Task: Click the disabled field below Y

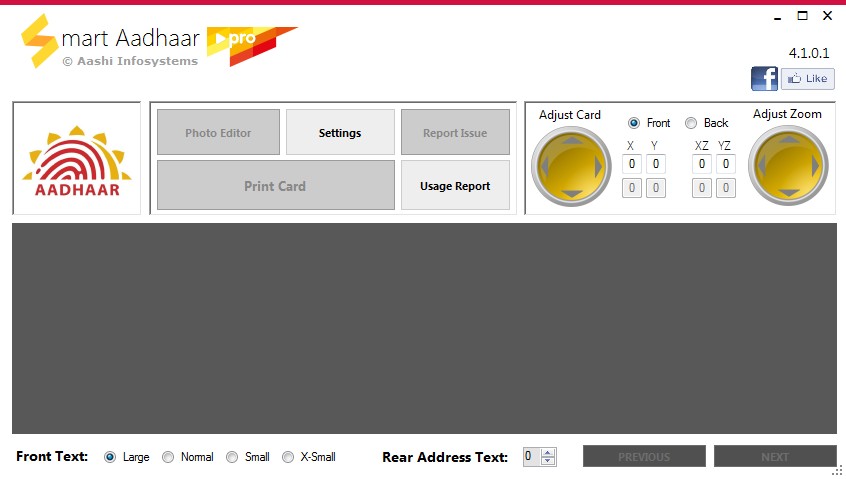Action: [656, 188]
